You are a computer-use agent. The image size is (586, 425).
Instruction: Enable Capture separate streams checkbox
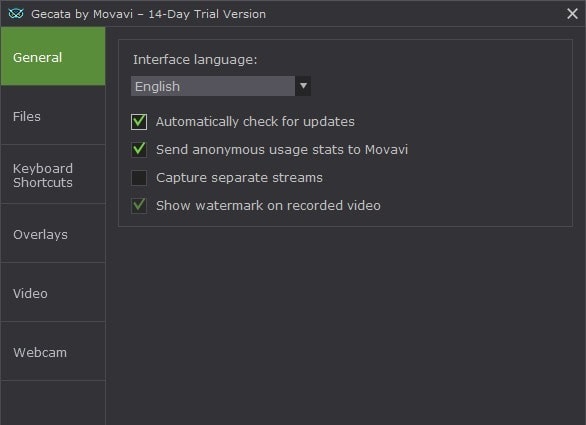pos(139,178)
